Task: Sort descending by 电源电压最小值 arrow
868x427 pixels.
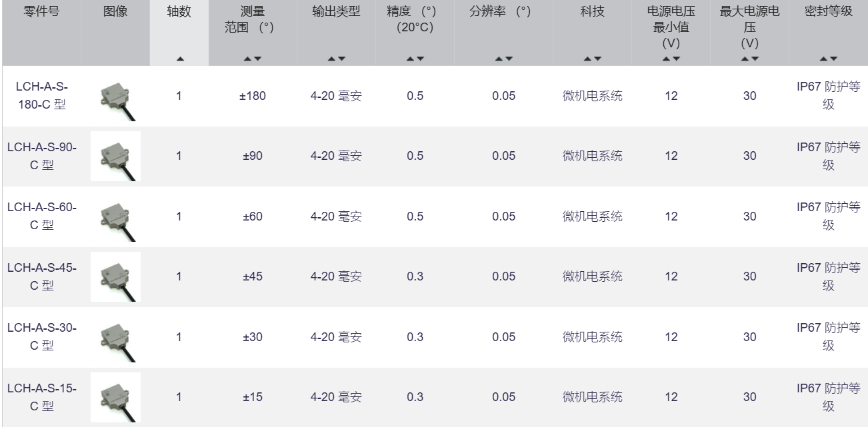Action: click(676, 59)
